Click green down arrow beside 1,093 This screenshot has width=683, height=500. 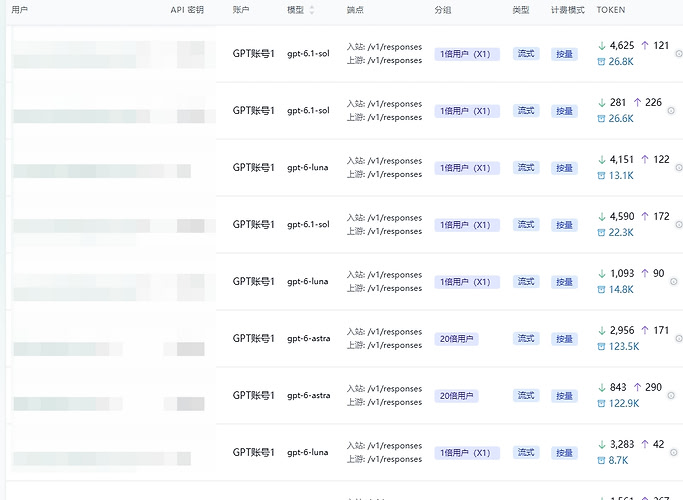pos(602,274)
